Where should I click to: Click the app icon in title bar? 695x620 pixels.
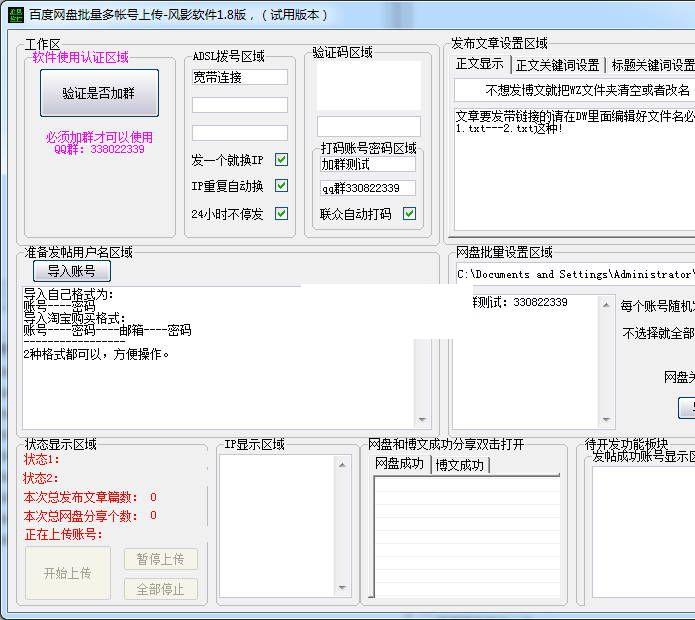(14, 14)
